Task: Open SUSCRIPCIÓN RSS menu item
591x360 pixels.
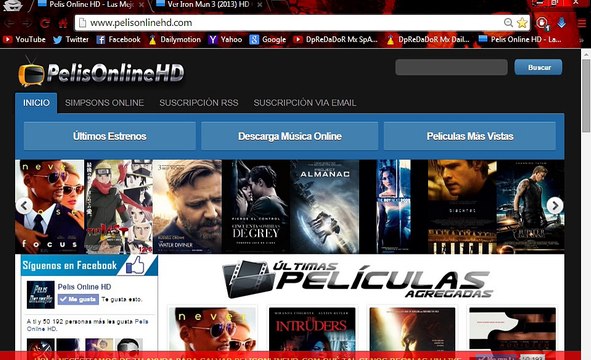Action: [x=199, y=103]
